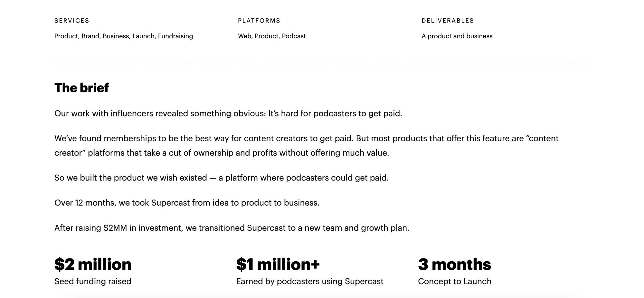Click 'Concept to Launch' caption
Screen dimensions: 644x298
coord(455,281)
